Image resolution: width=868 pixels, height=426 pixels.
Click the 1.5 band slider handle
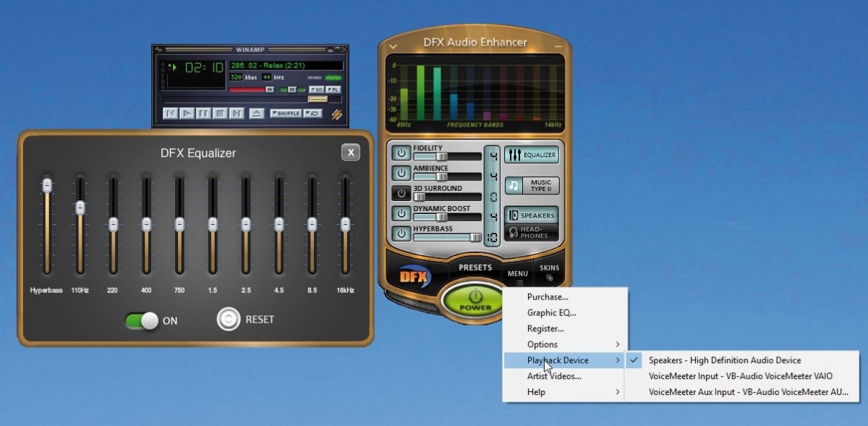click(x=213, y=224)
